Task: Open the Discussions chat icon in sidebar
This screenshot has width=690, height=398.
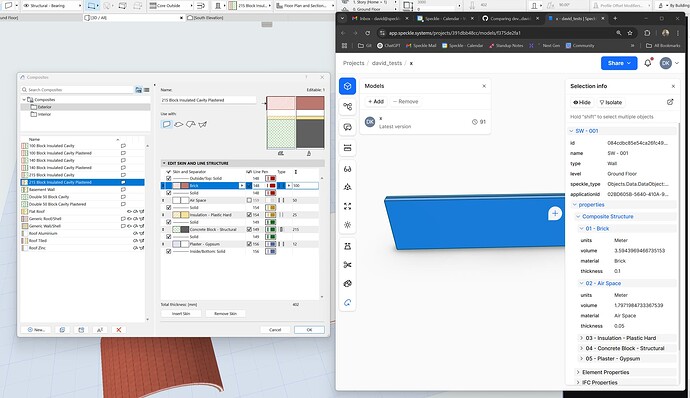Action: click(348, 127)
